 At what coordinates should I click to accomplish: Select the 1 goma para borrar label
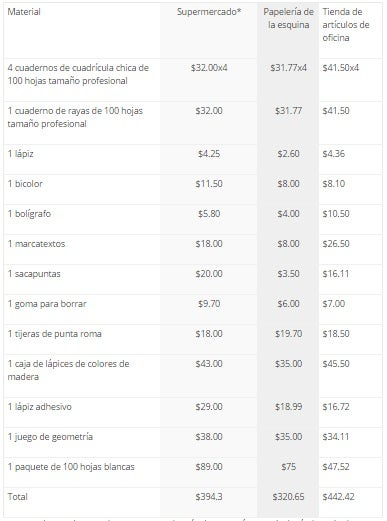(x=47, y=304)
